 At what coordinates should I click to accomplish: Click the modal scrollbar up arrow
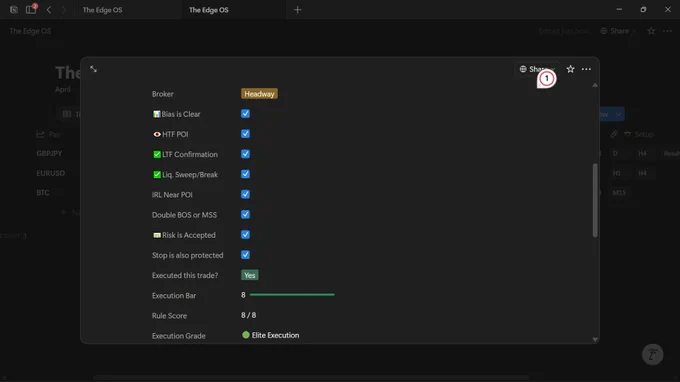pos(595,85)
